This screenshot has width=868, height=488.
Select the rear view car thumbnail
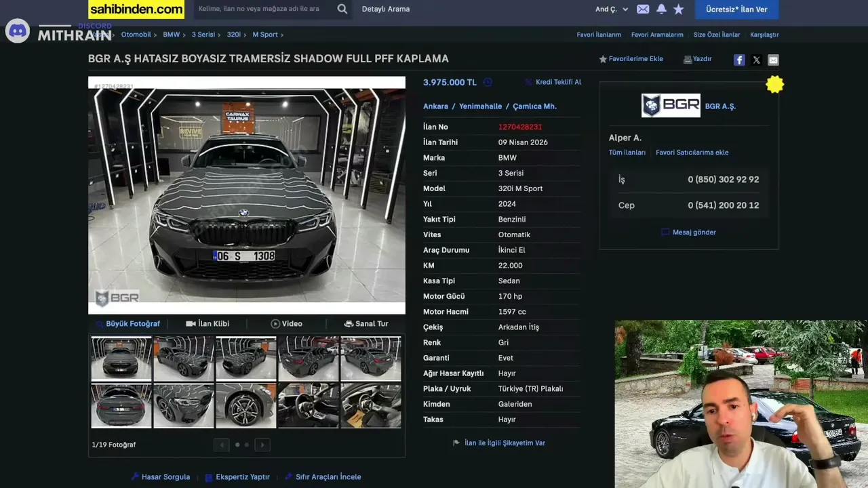[121, 406]
